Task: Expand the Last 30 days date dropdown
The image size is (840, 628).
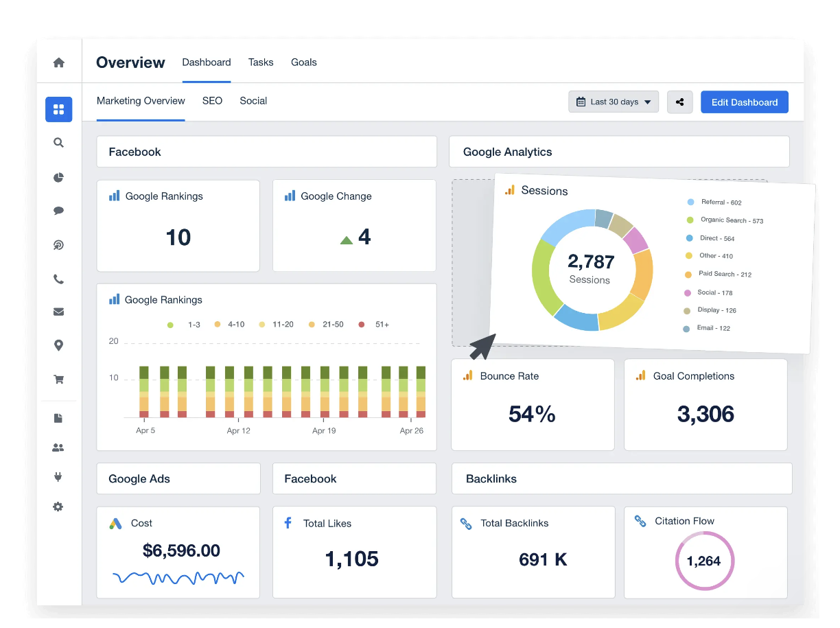Action: (614, 102)
